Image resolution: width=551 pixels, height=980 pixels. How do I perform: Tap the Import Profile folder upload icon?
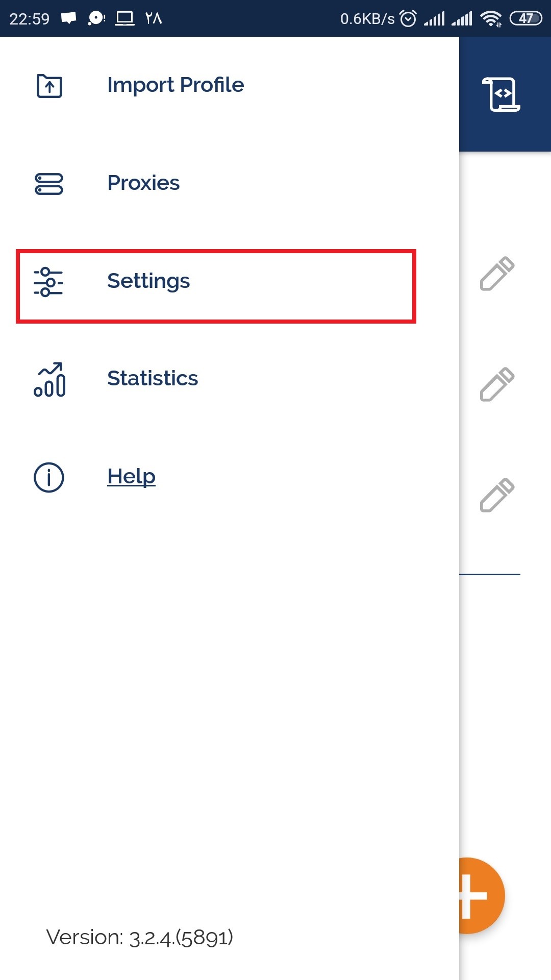(x=49, y=86)
